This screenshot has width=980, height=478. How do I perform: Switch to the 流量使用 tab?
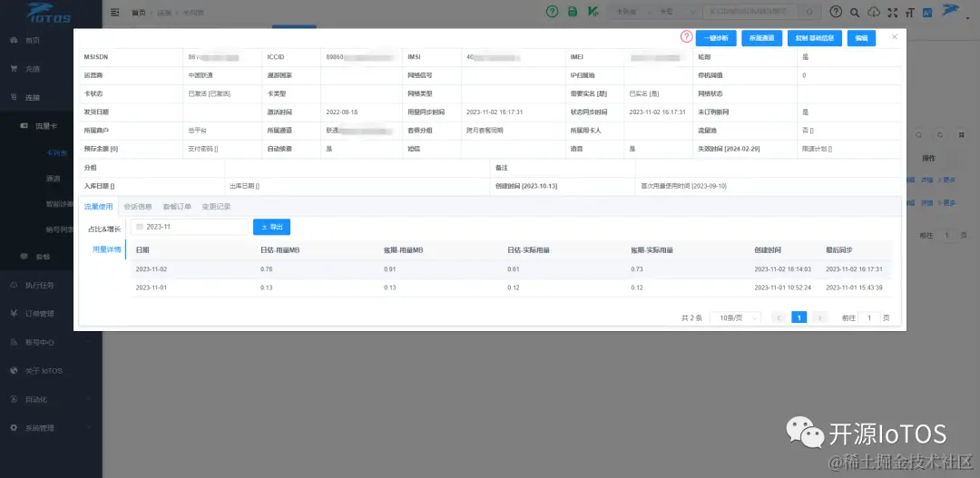click(98, 206)
